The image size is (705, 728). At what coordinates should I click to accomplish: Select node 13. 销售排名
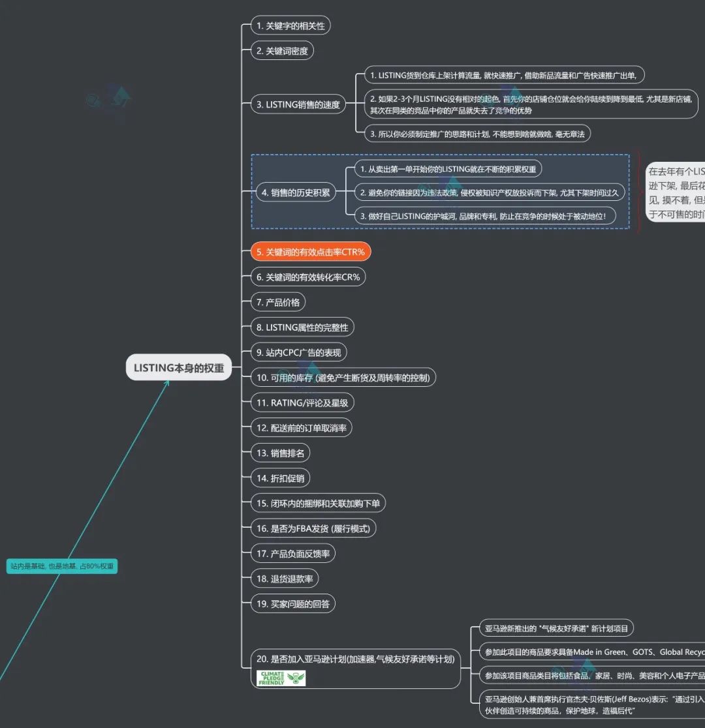coord(280,453)
